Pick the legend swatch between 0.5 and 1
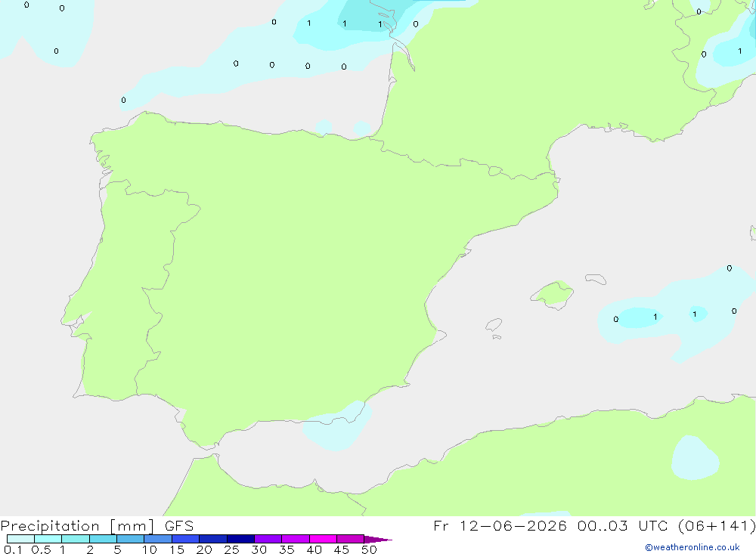Viewport: 756px width, 554px height. pyautogui.click(x=48, y=539)
